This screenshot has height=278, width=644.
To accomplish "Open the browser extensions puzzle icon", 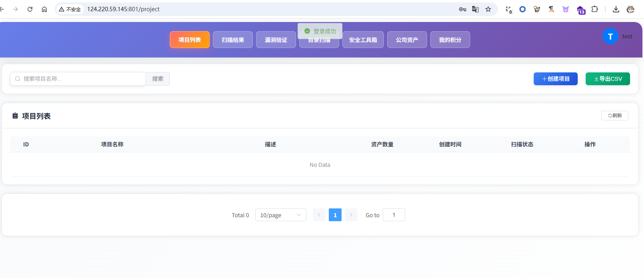I will point(595,9).
